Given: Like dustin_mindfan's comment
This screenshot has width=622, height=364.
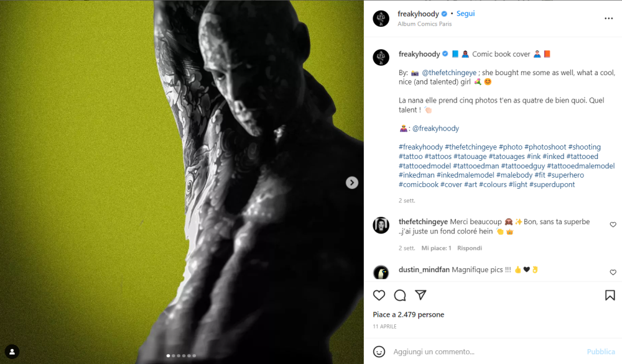Looking at the screenshot, I should coord(613,272).
